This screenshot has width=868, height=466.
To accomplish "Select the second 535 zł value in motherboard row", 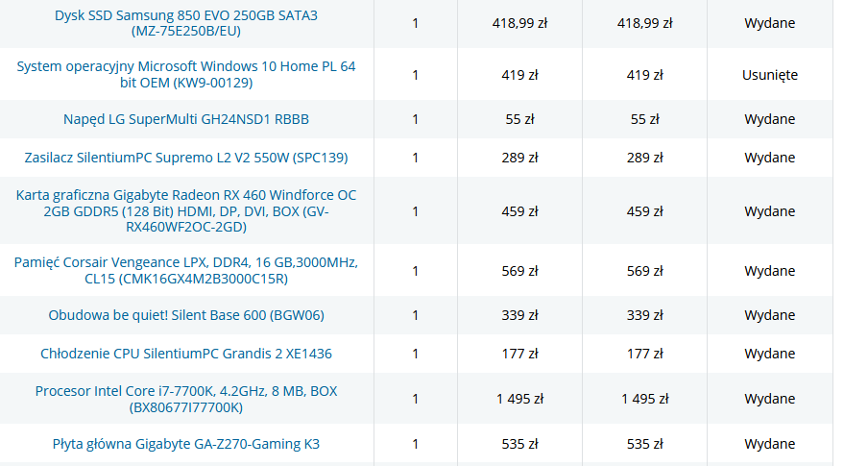I will point(645,444).
